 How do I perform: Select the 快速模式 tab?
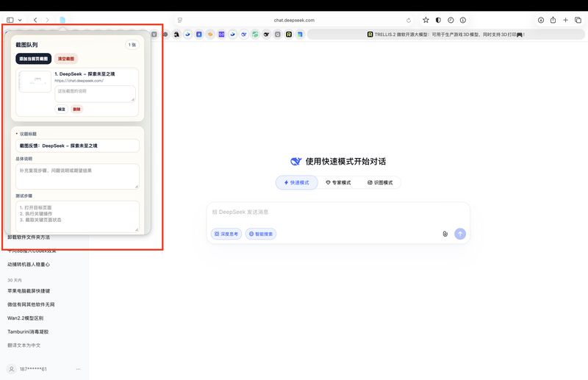pyautogui.click(x=297, y=182)
